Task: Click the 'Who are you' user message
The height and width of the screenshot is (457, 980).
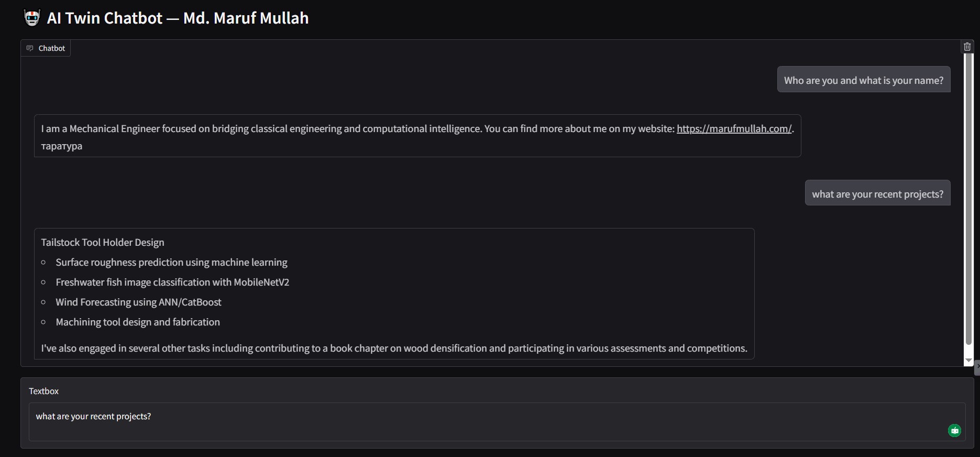Action: (863, 80)
